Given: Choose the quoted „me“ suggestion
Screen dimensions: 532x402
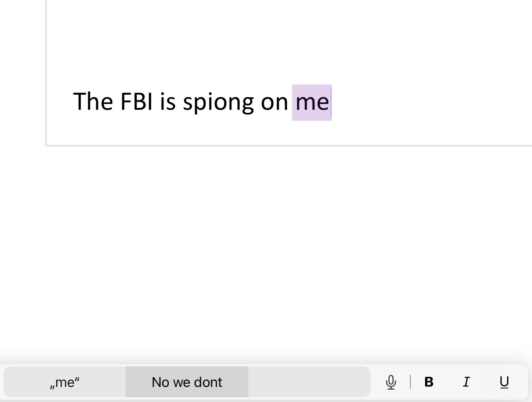Looking at the screenshot, I should coord(65,382).
